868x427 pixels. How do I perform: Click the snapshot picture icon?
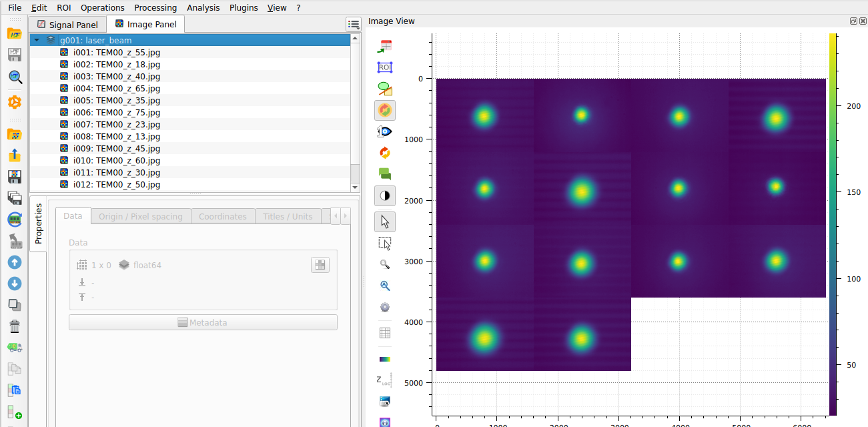(385, 401)
